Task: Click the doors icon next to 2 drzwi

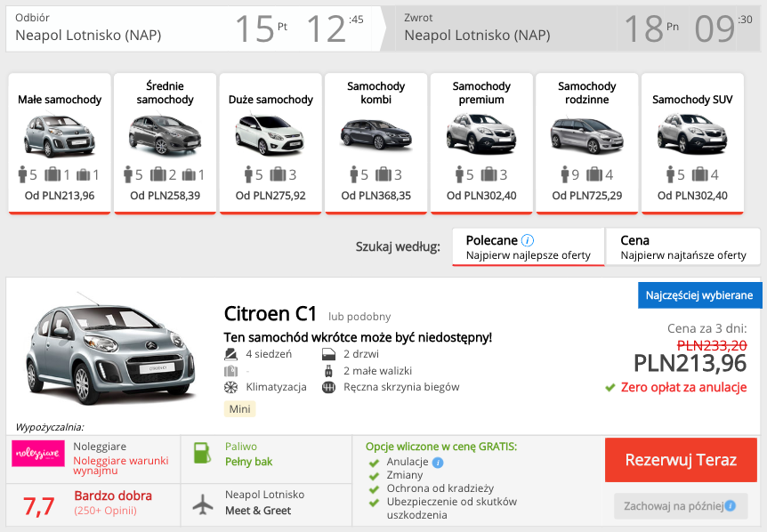Action: click(327, 354)
